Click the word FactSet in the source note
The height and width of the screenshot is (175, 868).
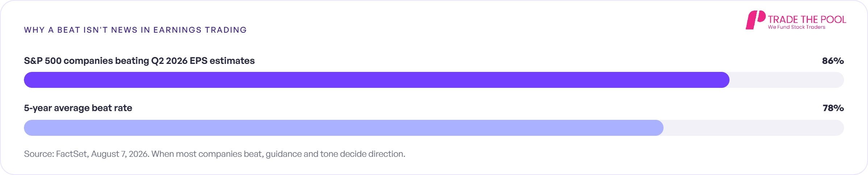point(71,154)
